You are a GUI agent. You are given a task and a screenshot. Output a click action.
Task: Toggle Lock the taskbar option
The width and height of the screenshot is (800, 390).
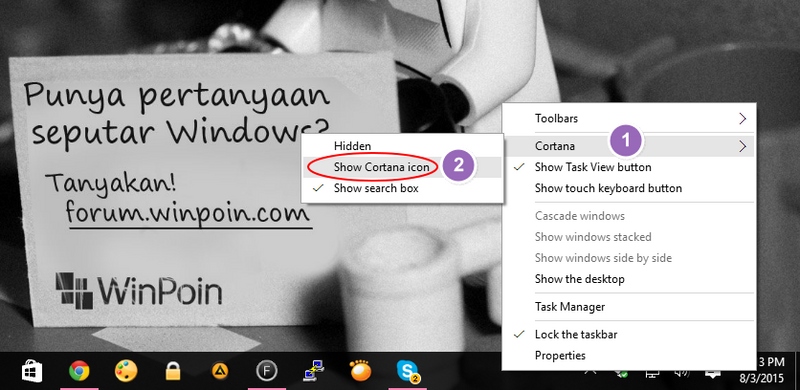[629, 334]
